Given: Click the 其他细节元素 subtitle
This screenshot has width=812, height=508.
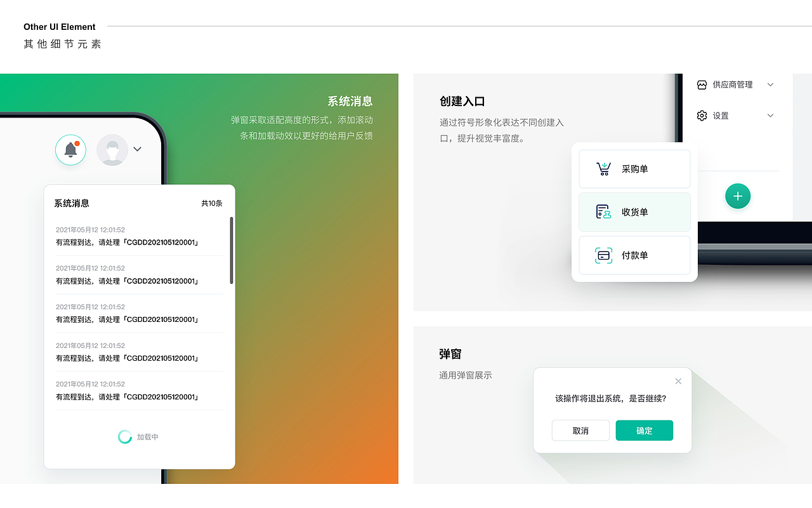Looking at the screenshot, I should click(62, 44).
